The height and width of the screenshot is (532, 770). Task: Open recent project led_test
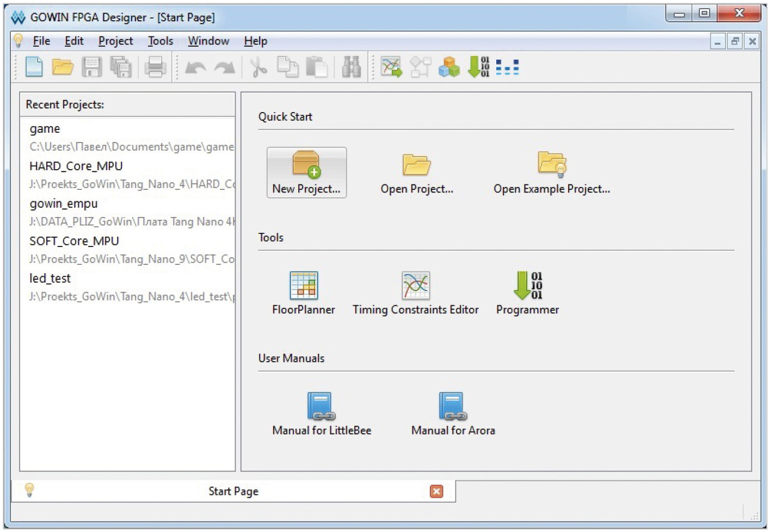pos(50,279)
